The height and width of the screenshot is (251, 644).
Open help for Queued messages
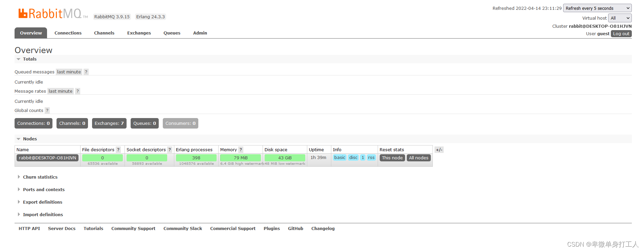[x=86, y=72]
